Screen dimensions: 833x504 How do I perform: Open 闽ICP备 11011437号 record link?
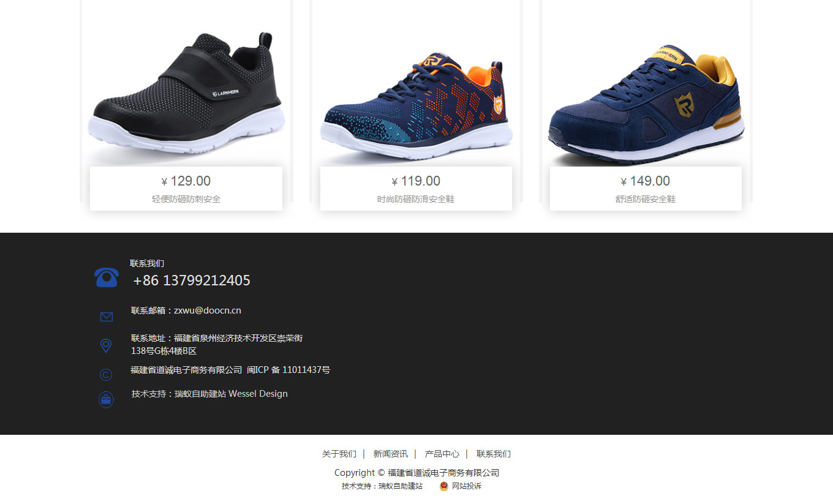(288, 370)
